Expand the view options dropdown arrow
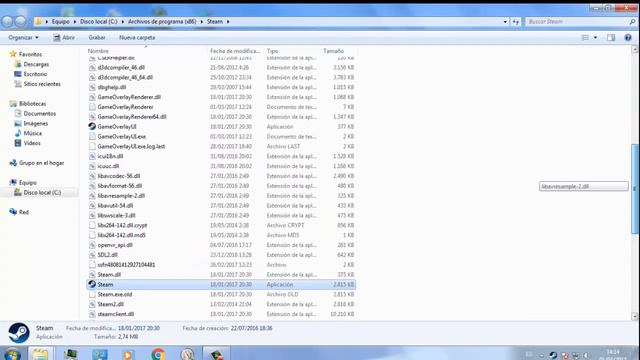The height and width of the screenshot is (360, 640). coord(595,38)
